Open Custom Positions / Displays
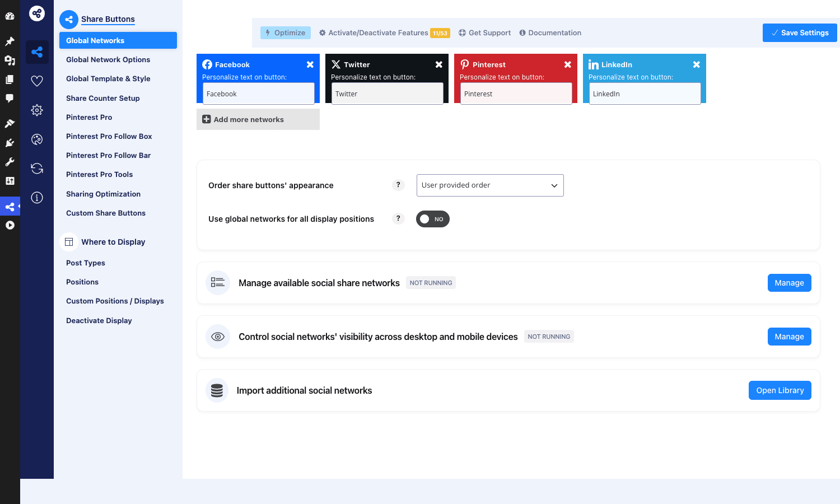840x504 pixels. [115, 301]
